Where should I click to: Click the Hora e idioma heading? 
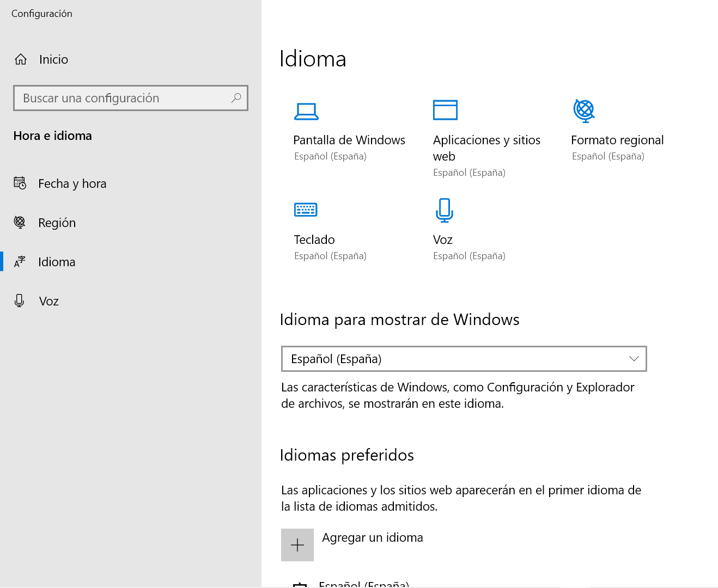pos(52,136)
